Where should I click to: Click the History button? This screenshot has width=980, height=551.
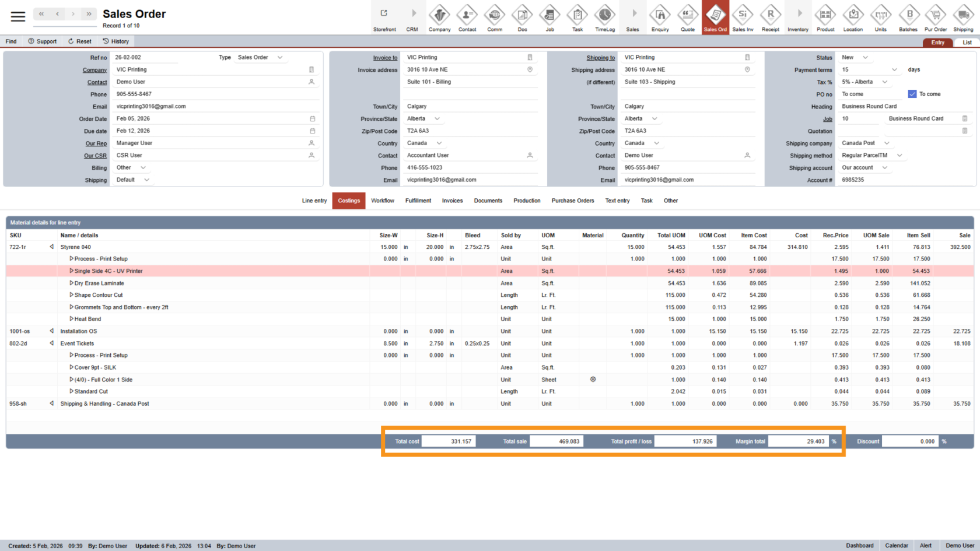116,41
